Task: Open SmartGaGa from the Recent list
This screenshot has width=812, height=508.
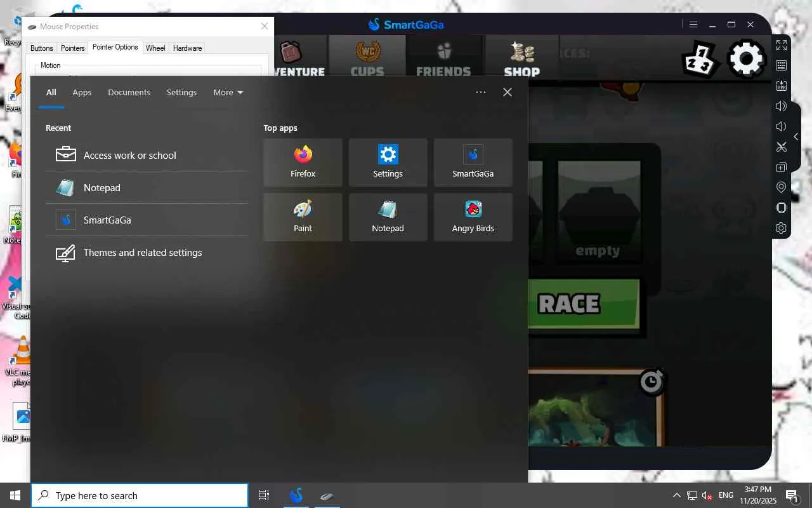Action: click(147, 220)
